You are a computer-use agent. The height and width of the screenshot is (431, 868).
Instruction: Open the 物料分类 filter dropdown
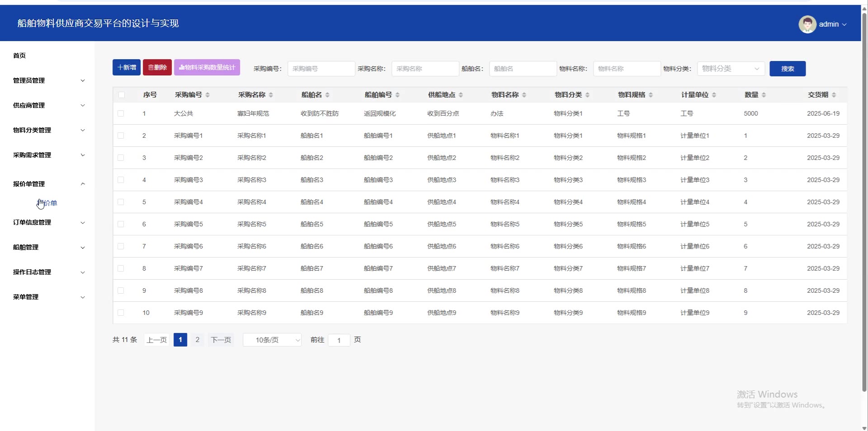731,69
